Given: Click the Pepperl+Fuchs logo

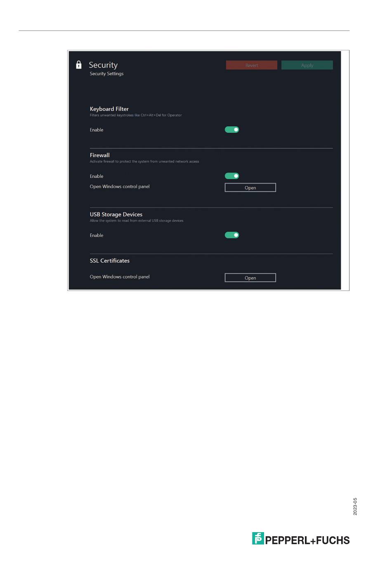Looking at the screenshot, I should tap(301, 539).
